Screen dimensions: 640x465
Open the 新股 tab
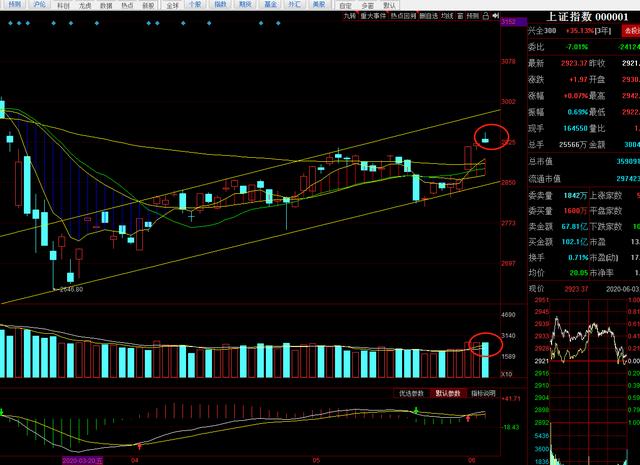point(148,5)
